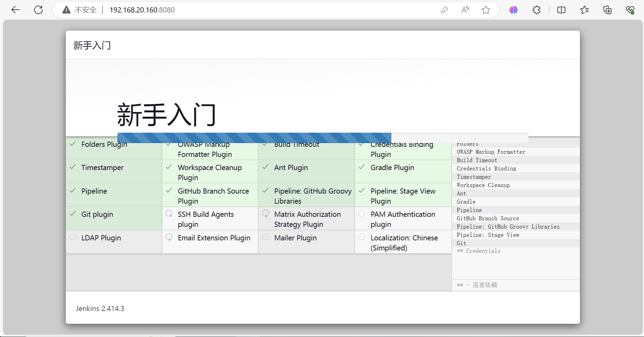This screenshot has width=644, height=337.
Task: Click Pipeline: GitHub Groovy Libraries cell label
Action: pos(313,196)
